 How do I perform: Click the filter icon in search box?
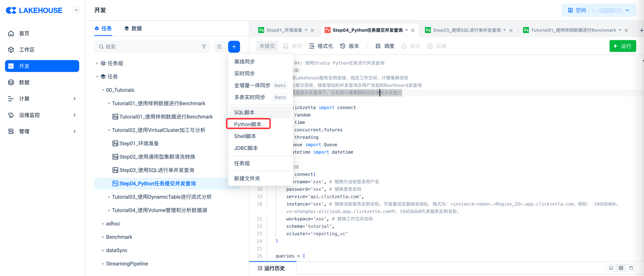tap(204, 47)
